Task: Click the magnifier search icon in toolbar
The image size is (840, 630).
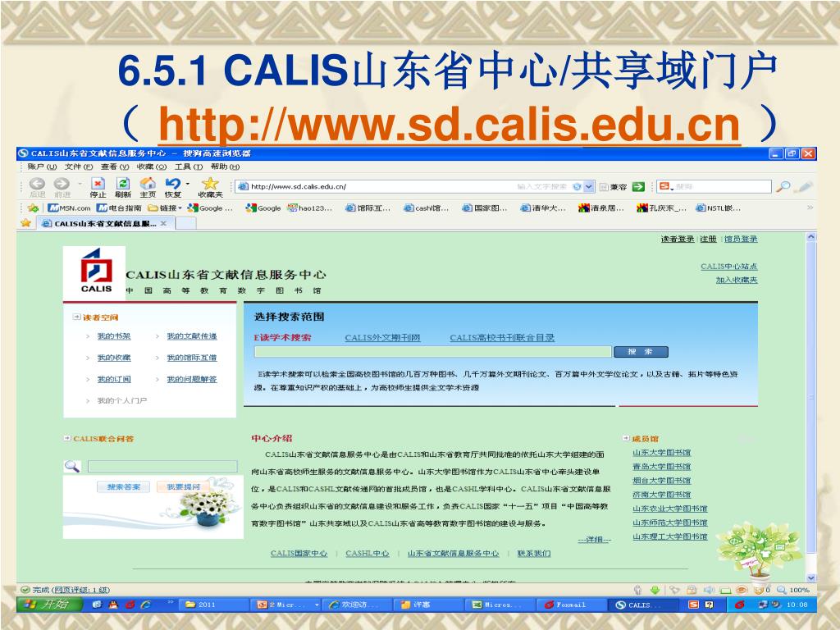Action: pyautogui.click(x=783, y=186)
